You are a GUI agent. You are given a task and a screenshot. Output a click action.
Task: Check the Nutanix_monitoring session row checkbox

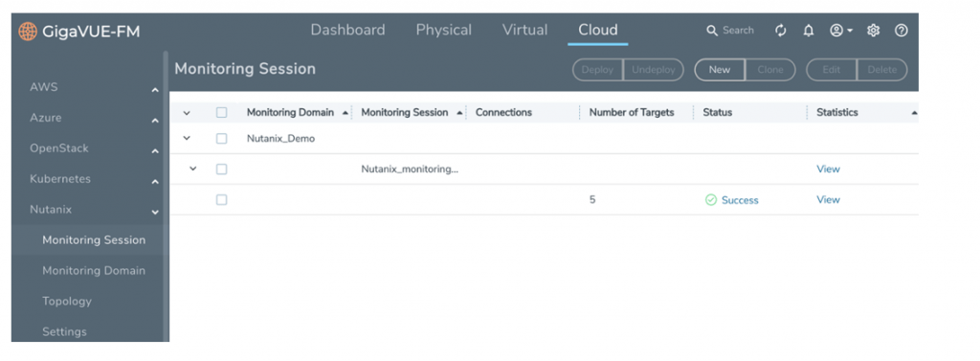221,169
